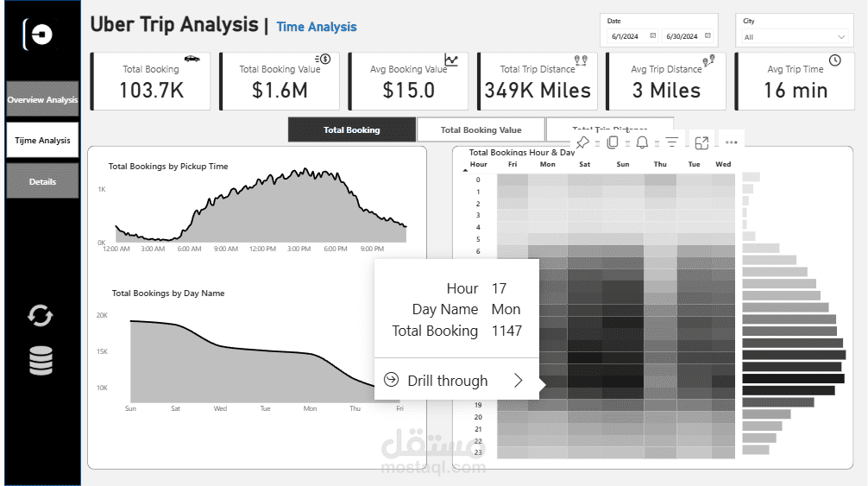This screenshot has height=486, width=868.
Task: Click the Total Bookings by Day Name title
Action: [168, 293]
